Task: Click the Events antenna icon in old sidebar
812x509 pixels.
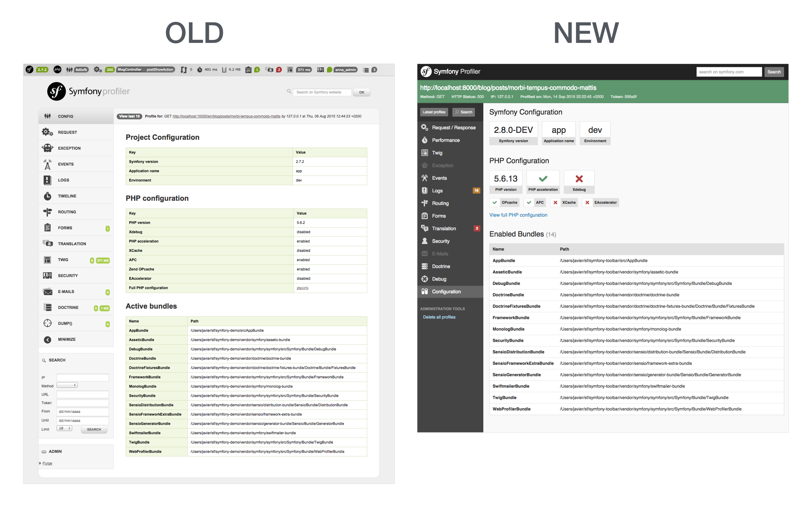Action: [x=48, y=164]
